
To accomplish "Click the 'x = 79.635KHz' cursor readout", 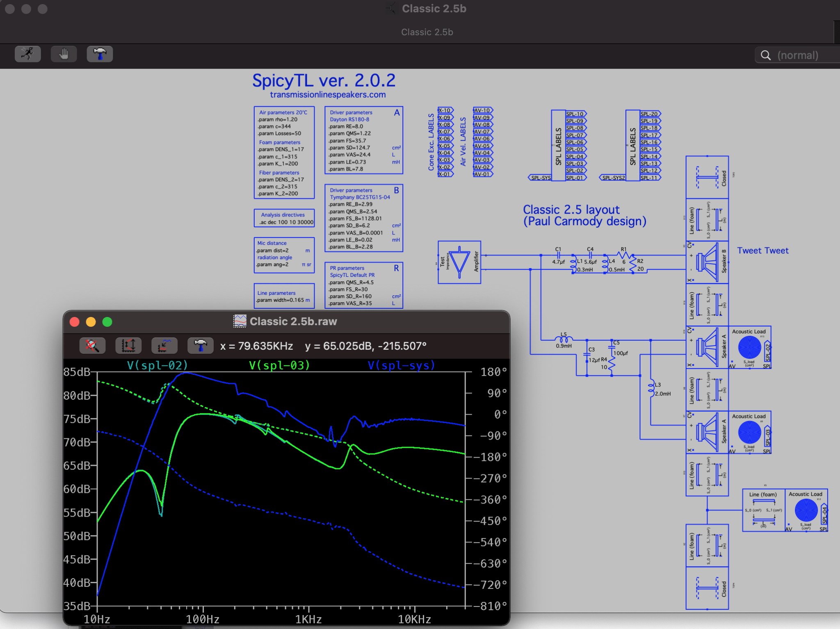I will point(256,346).
